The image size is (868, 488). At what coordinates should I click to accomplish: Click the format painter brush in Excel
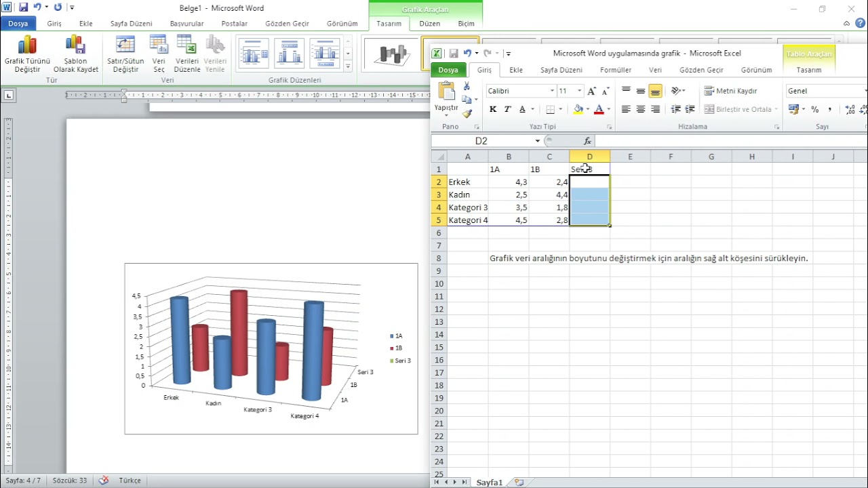click(x=467, y=114)
